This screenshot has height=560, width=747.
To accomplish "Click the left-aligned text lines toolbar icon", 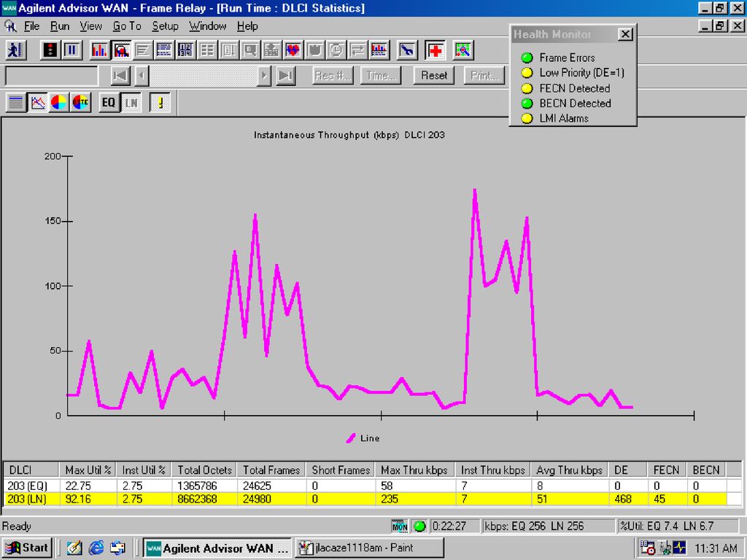I will [142, 50].
